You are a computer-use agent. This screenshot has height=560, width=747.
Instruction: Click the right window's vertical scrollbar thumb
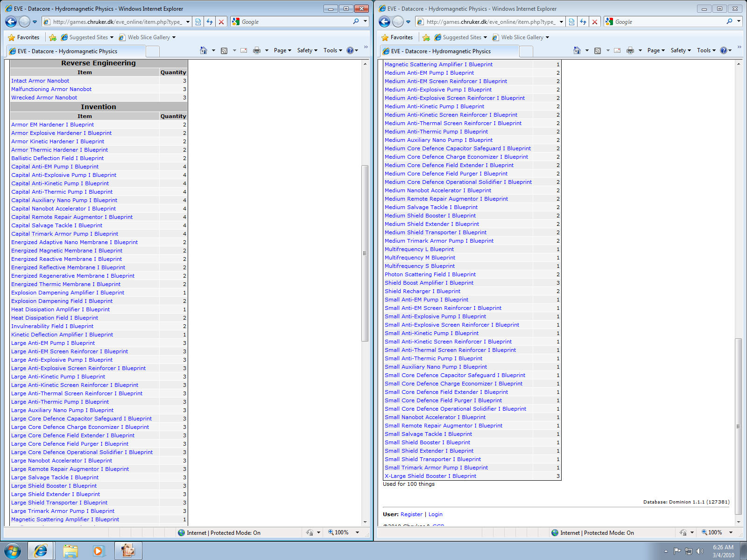click(x=739, y=427)
